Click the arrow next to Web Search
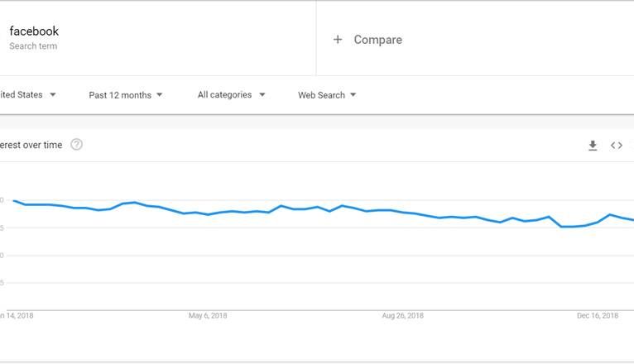 353,95
